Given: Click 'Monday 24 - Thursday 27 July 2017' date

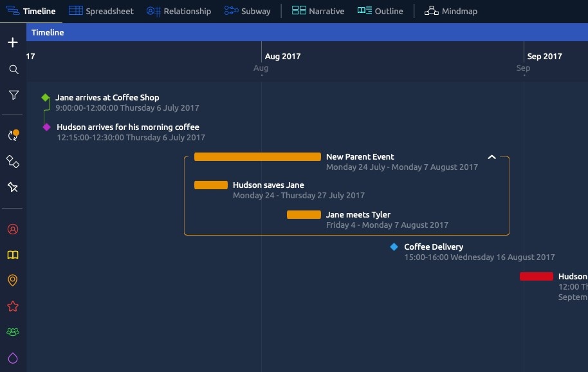Looking at the screenshot, I should point(299,196).
